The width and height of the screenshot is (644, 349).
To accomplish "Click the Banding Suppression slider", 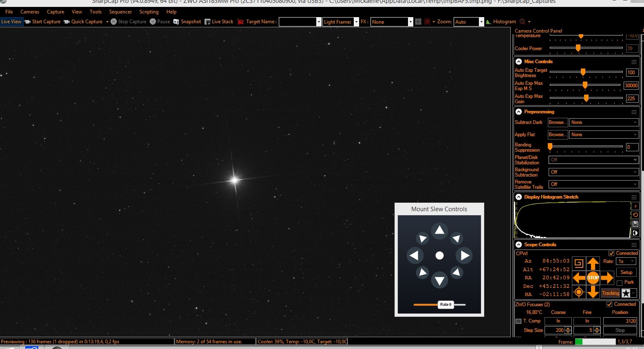I will pos(586,147).
